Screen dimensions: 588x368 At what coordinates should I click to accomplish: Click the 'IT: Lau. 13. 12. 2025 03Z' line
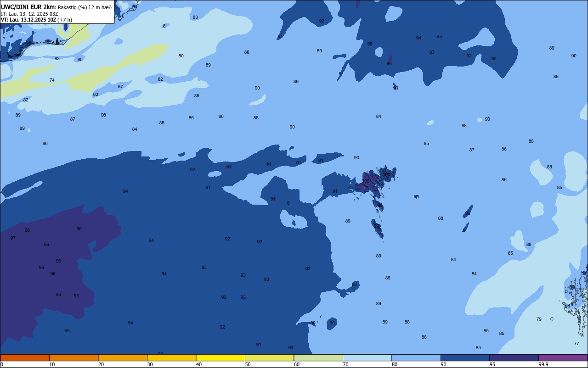pyautogui.click(x=29, y=14)
